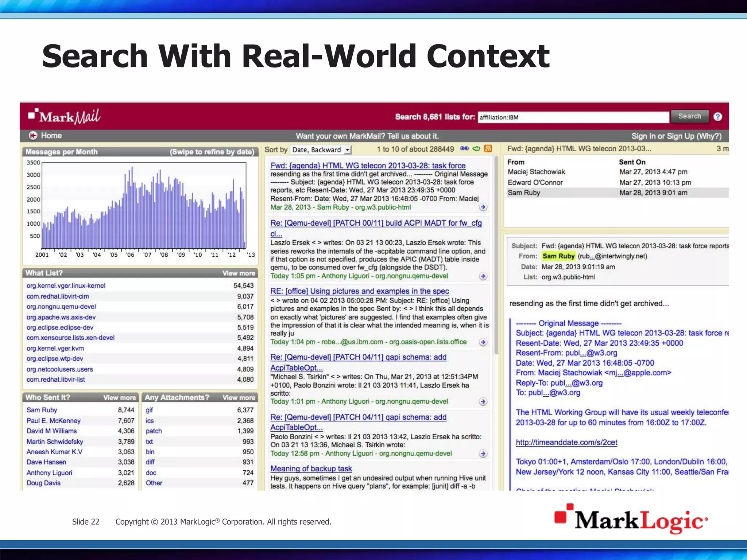747x560 pixels.
Task: Open arrow icon for PATCH 00/11 result
Action: click(x=483, y=276)
